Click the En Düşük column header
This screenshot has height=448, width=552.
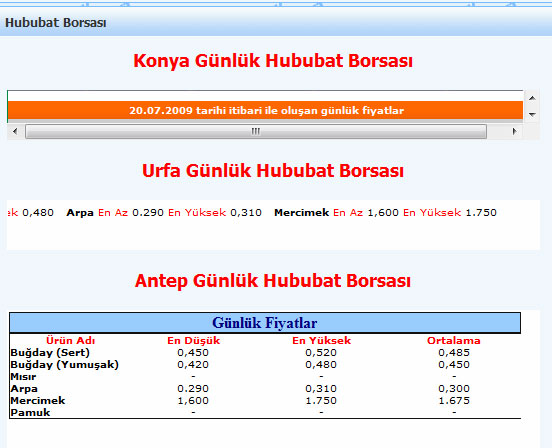[193, 340]
